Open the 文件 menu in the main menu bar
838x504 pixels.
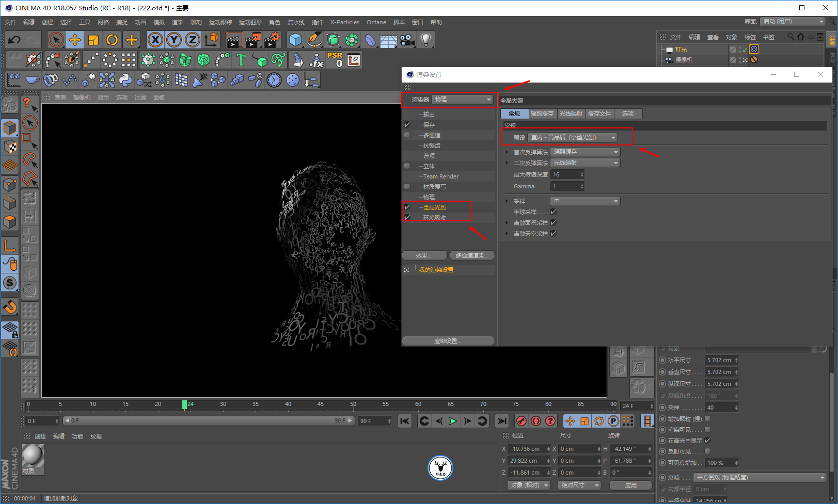tap(10, 22)
